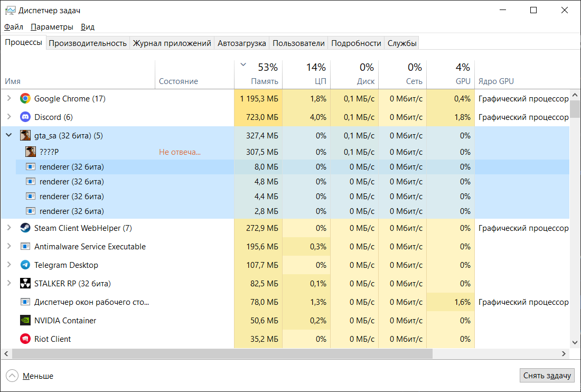Click the Riot Client icon
The image size is (581, 392).
click(25, 339)
